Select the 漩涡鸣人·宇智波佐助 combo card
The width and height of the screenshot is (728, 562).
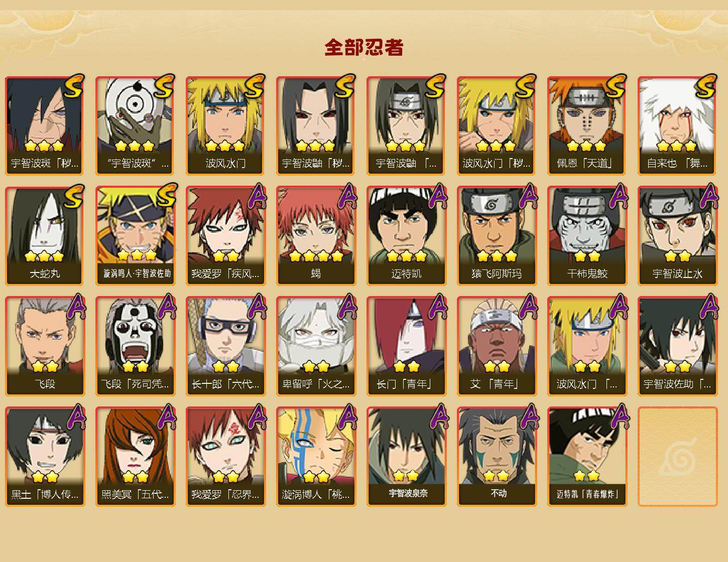pyautogui.click(x=136, y=236)
